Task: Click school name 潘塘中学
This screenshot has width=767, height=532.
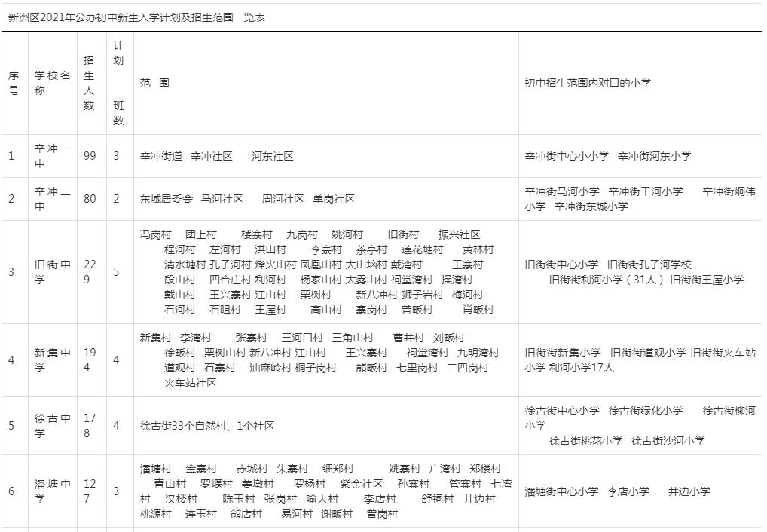Action: (x=52, y=491)
